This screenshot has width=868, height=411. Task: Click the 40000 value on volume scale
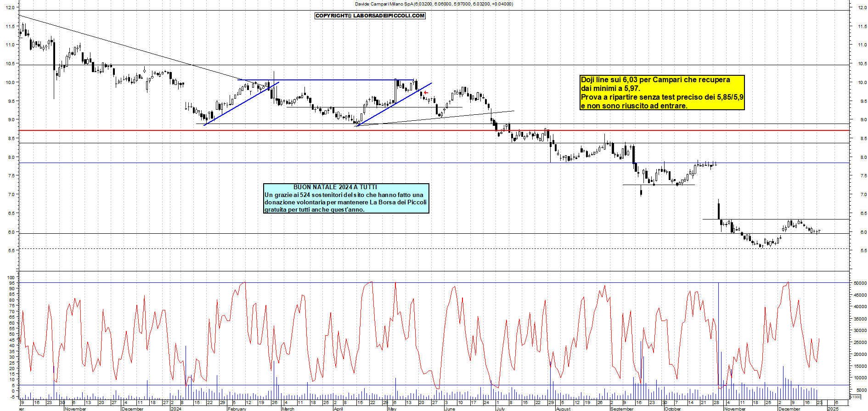[860, 307]
